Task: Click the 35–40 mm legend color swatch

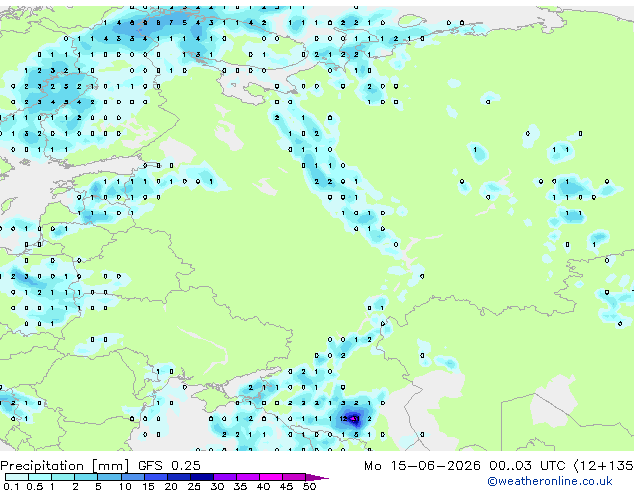Action: tap(247, 477)
